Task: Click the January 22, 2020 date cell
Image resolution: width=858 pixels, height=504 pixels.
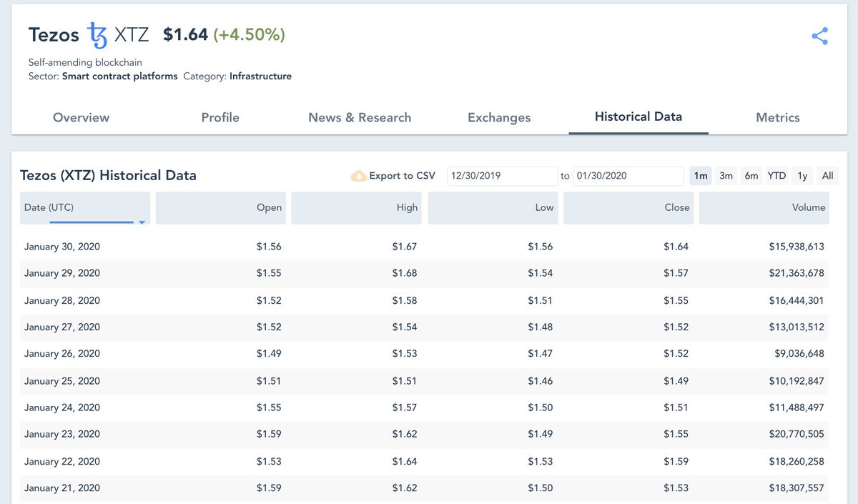Action: pyautogui.click(x=62, y=461)
